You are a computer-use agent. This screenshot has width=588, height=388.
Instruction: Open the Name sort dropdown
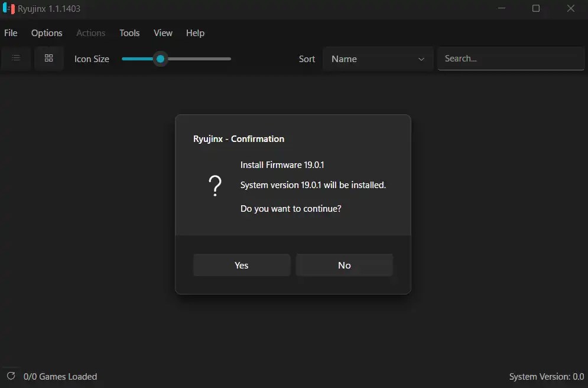[x=378, y=59]
